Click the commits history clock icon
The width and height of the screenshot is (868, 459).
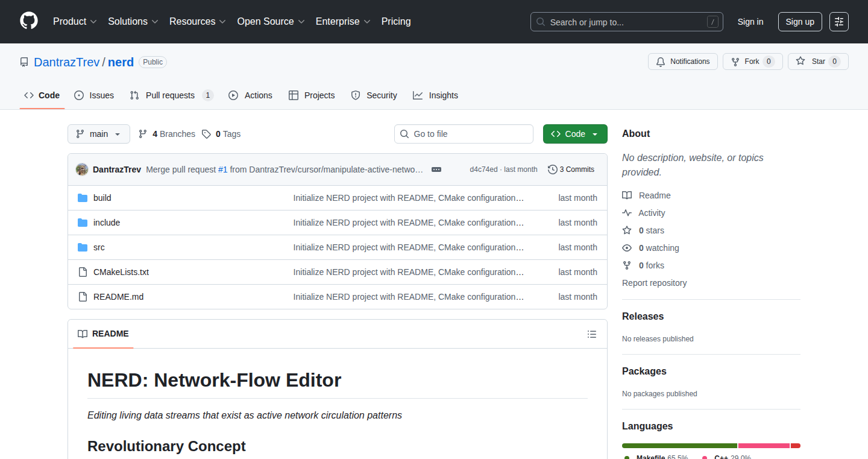point(552,169)
